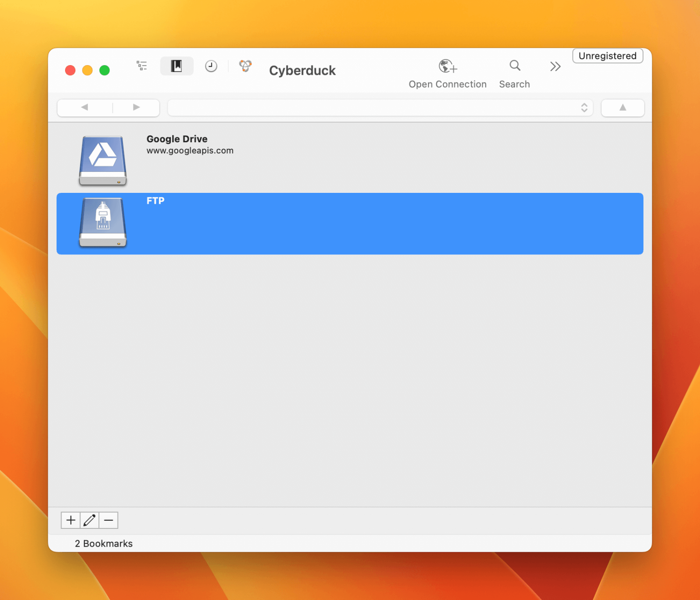Delete the bookmark with minus button
700x600 pixels.
pos(108,520)
